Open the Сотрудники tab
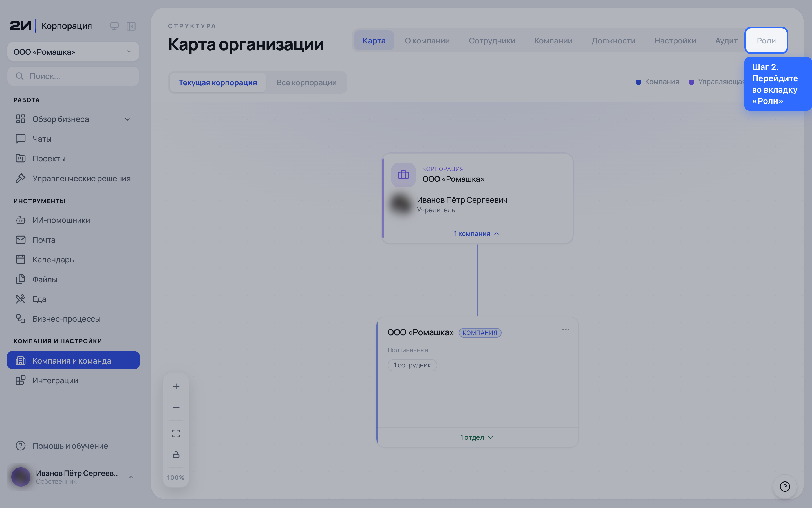812x508 pixels. (x=492, y=41)
